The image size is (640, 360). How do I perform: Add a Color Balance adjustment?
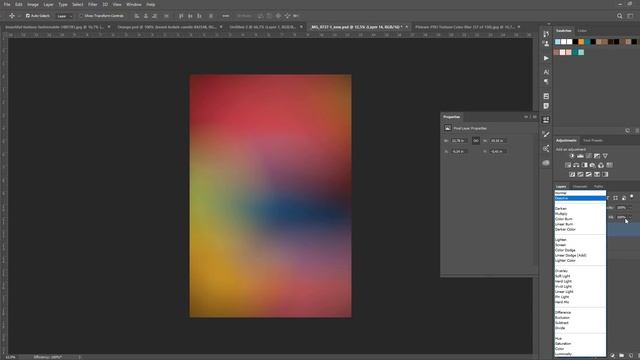(x=576, y=165)
